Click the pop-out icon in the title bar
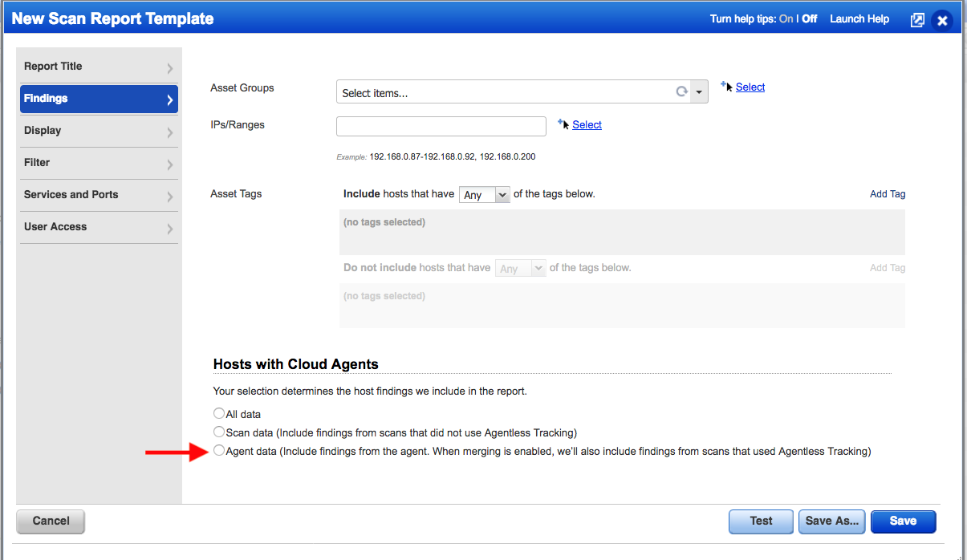967x560 pixels. [917, 18]
